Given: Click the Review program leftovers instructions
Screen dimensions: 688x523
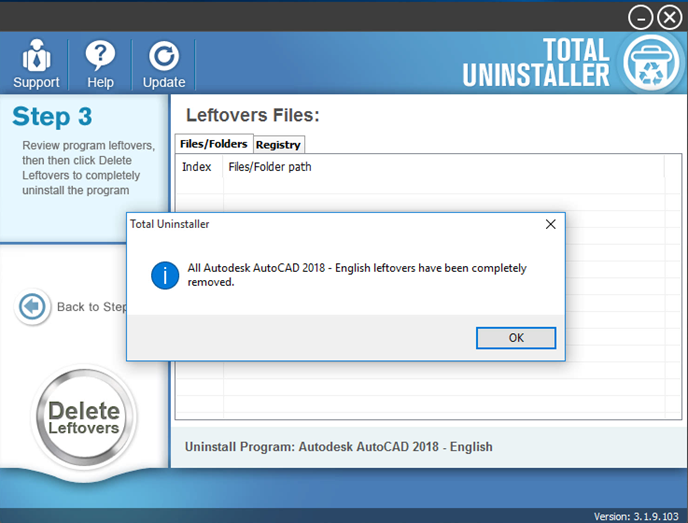Looking at the screenshot, I should coord(88,168).
